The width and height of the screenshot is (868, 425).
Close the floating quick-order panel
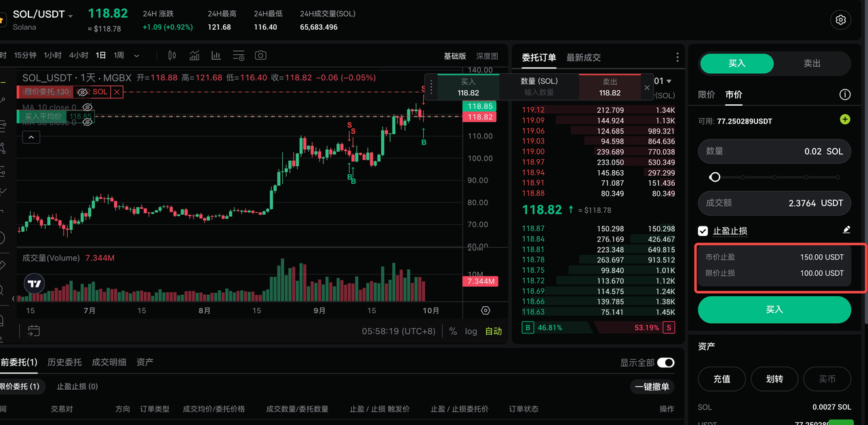click(647, 87)
